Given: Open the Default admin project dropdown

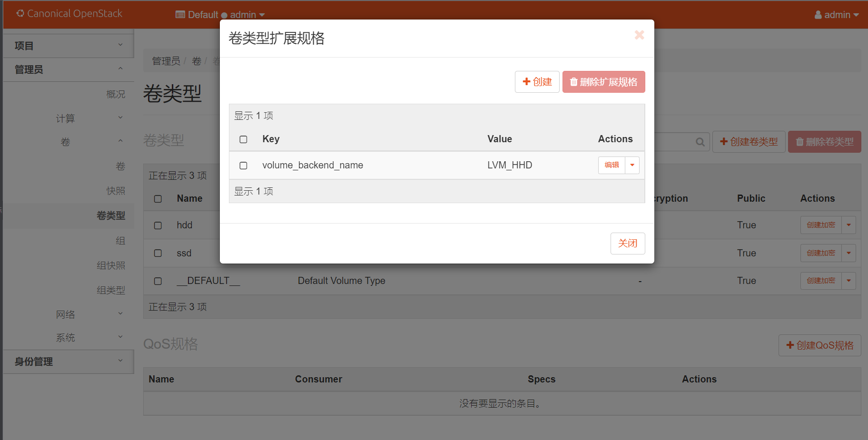Looking at the screenshot, I should (x=220, y=15).
